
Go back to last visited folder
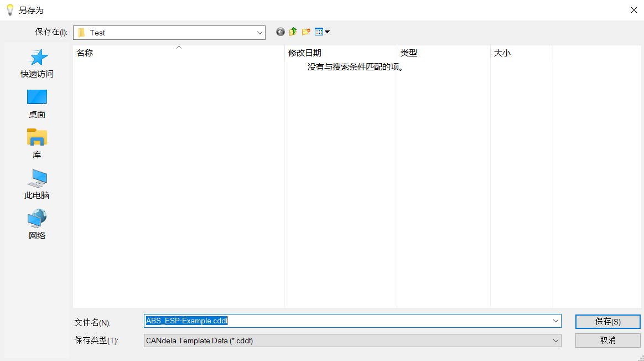(x=280, y=32)
